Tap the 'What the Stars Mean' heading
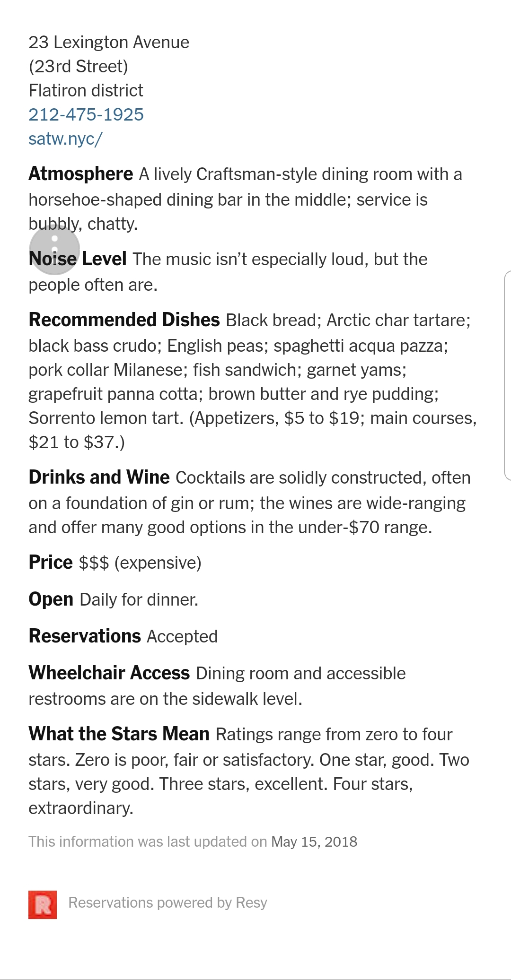The height and width of the screenshot is (980, 511). pos(119,734)
